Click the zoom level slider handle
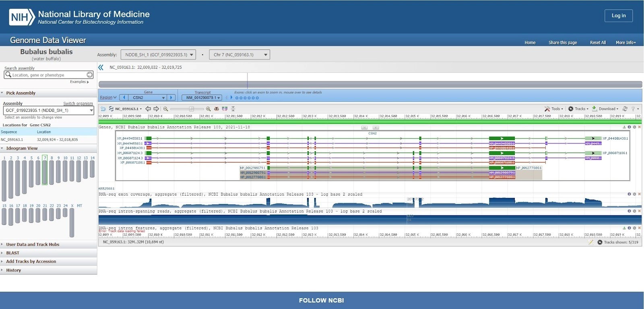Viewport: 644px width, 309px height. (x=192, y=109)
